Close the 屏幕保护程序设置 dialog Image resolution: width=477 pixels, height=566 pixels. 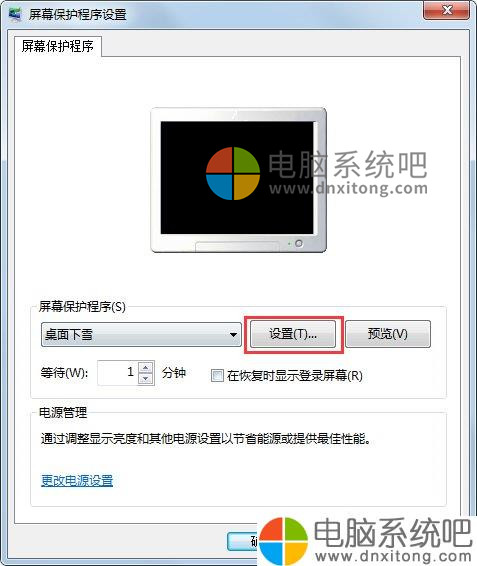coord(447,10)
